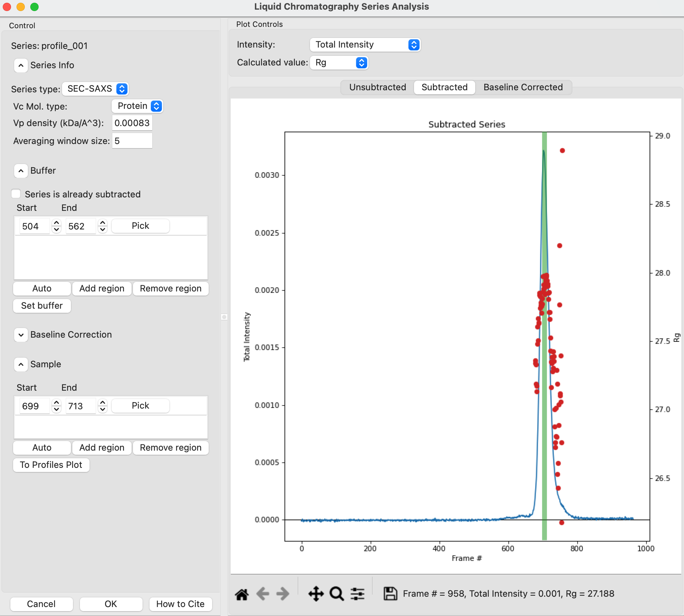Click the Averaging window size field
The height and width of the screenshot is (616, 684).
coord(132,141)
